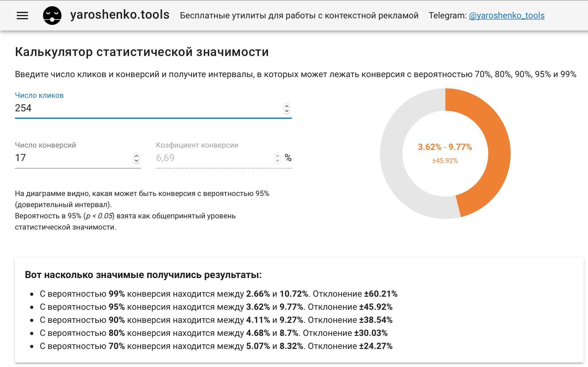588x367 pixels.
Task: Increment conversions number using up arrow
Action: (136, 156)
